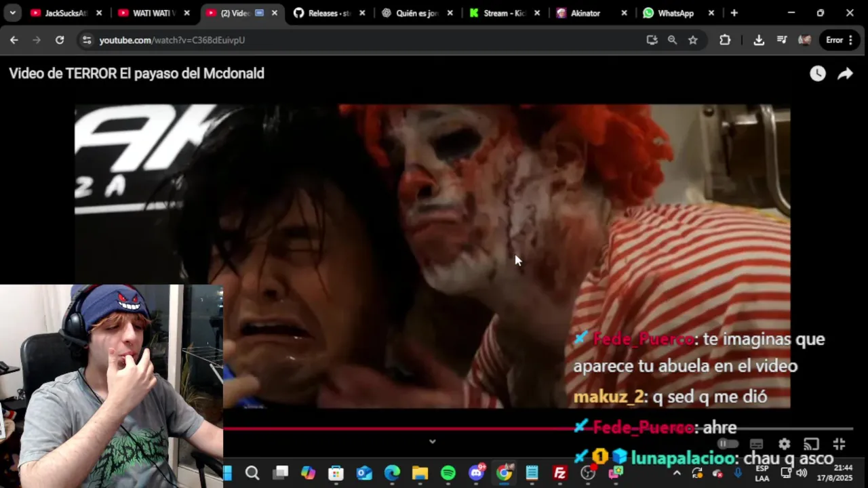Close the WhatsApp tab
Screen dimensions: 868x488
711,13
